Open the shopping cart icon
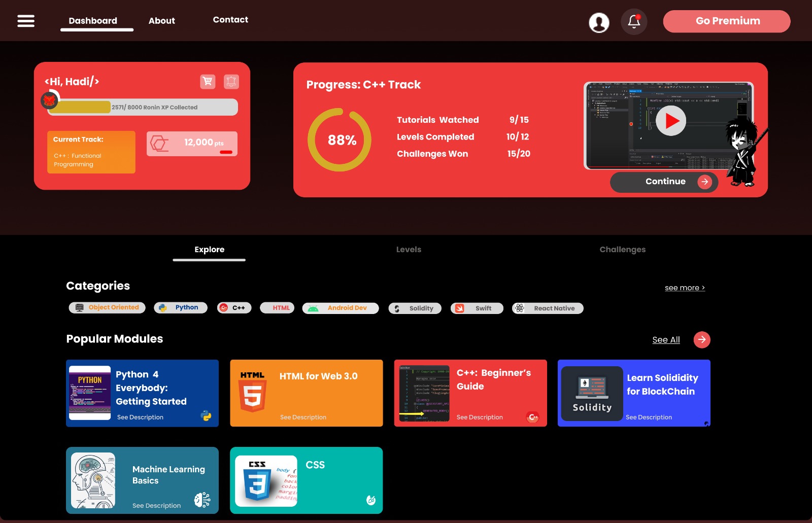The image size is (812, 523). [x=208, y=81]
